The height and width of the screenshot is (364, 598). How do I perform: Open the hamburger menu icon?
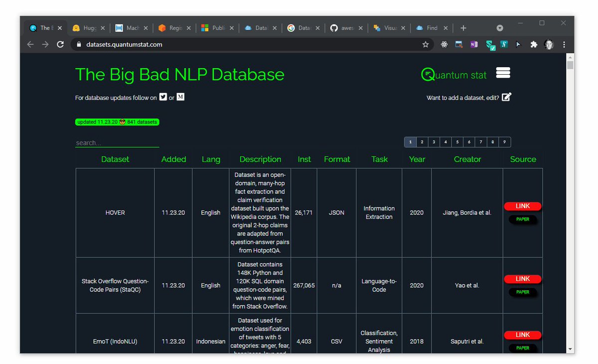point(503,73)
